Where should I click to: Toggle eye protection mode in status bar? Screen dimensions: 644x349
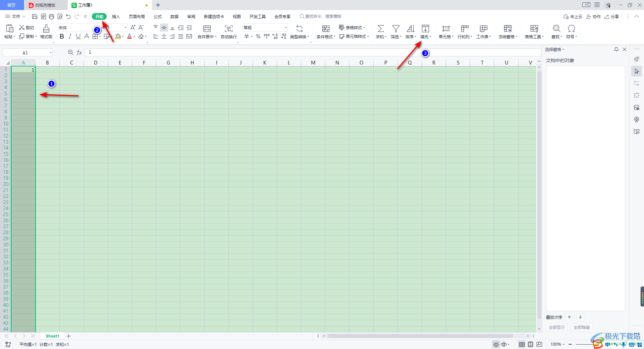(496, 344)
